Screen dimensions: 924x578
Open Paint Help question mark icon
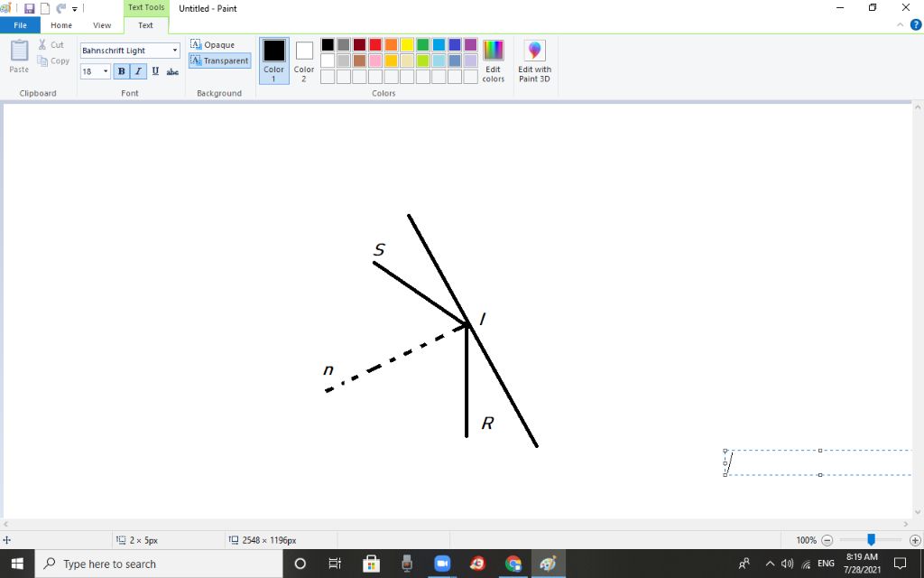tap(916, 24)
